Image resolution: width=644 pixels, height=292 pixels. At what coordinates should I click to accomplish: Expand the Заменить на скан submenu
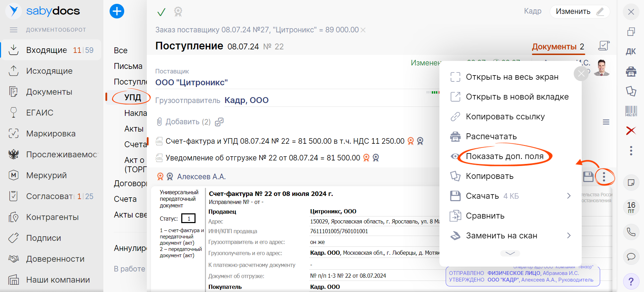coord(569,236)
